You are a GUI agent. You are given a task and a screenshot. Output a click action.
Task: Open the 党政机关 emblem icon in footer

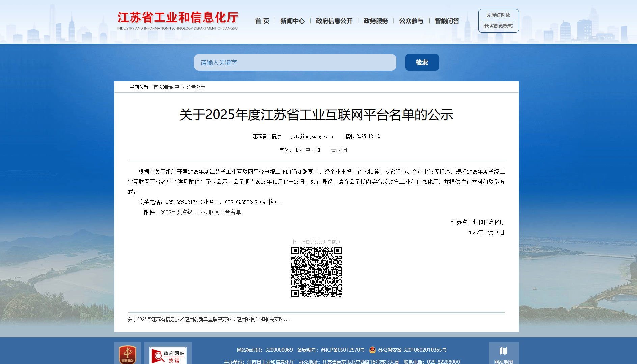coord(128,355)
